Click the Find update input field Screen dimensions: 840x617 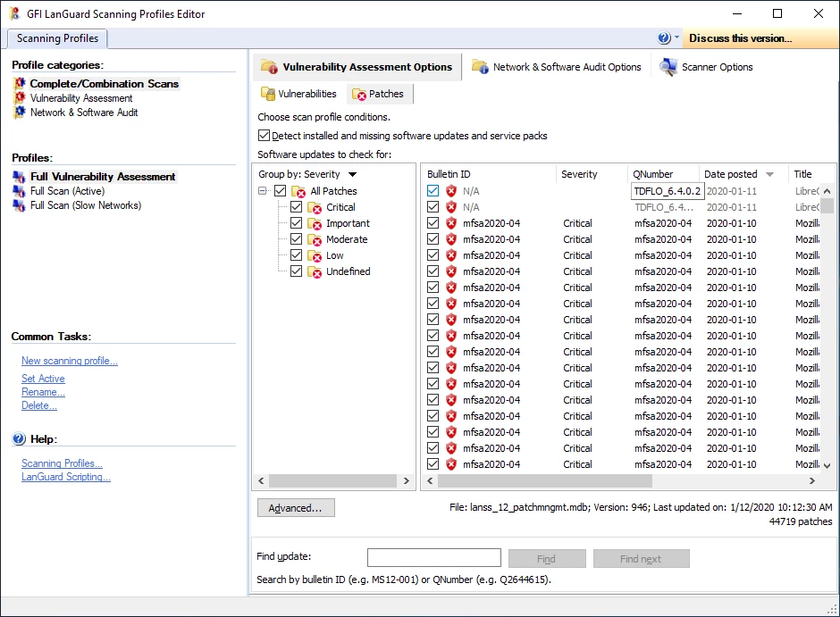(x=433, y=557)
